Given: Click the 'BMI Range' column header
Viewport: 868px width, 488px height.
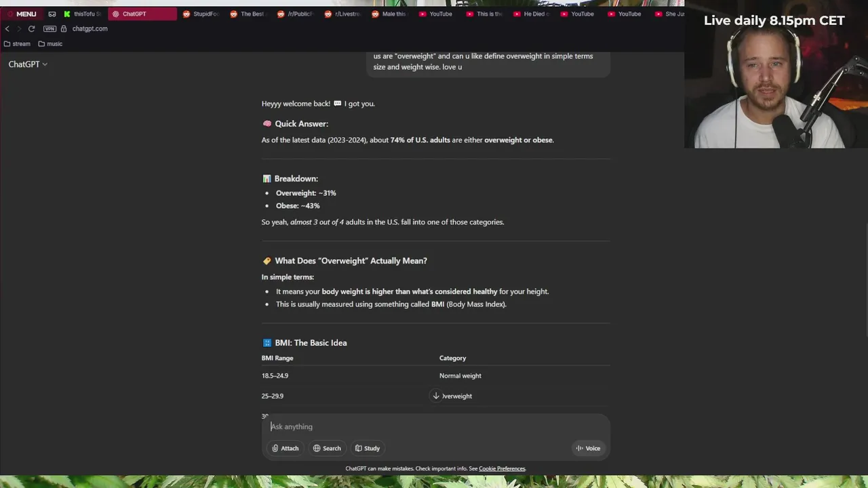Looking at the screenshot, I should pyautogui.click(x=277, y=358).
